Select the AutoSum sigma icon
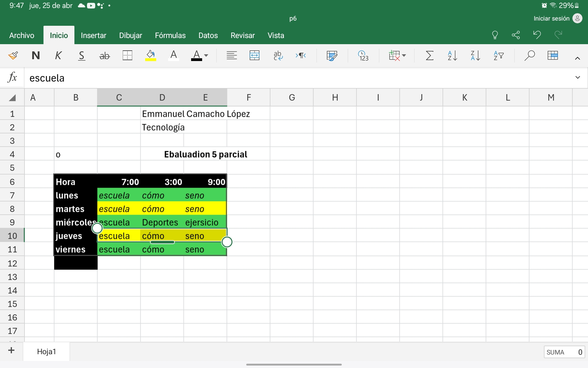The width and height of the screenshot is (588, 368). [x=429, y=56]
